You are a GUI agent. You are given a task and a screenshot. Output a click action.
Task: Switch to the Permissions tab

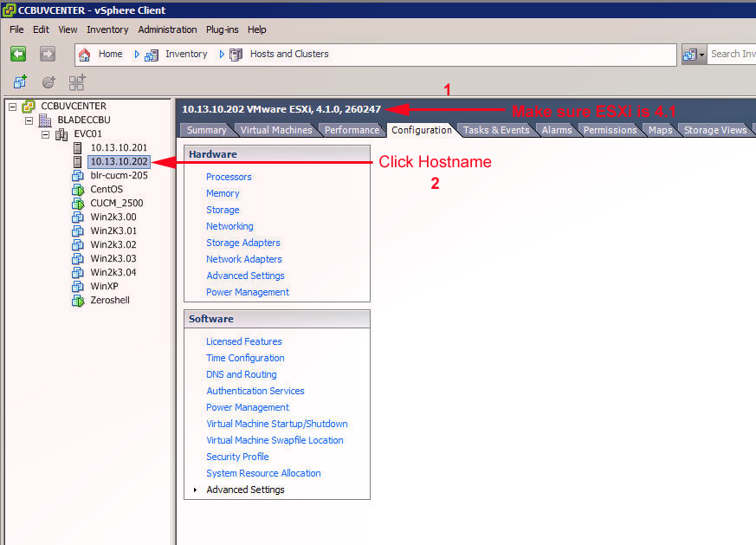tap(610, 130)
